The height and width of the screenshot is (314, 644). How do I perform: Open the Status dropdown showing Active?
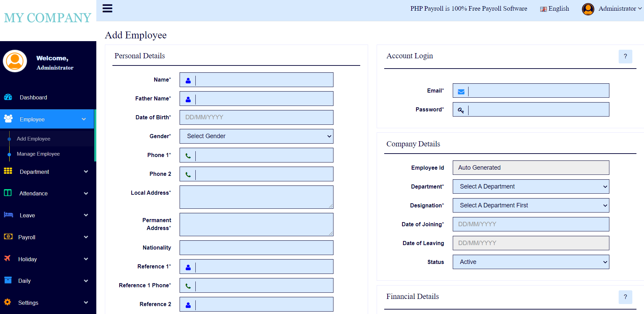531,262
